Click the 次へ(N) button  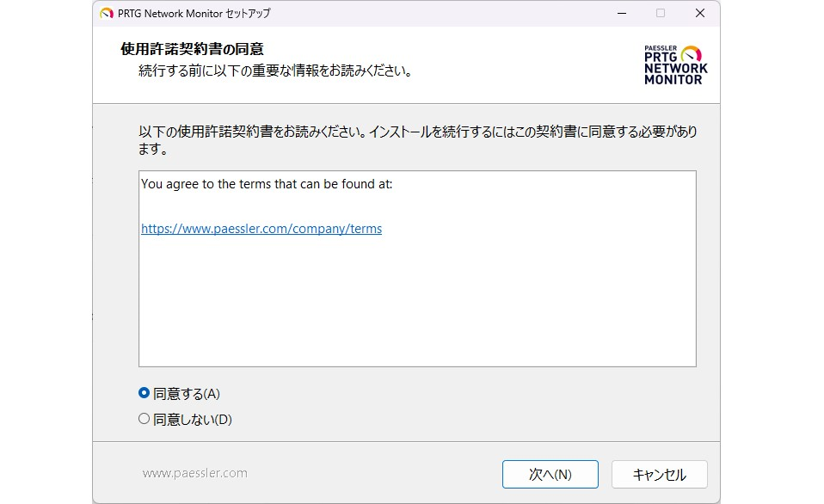point(550,474)
